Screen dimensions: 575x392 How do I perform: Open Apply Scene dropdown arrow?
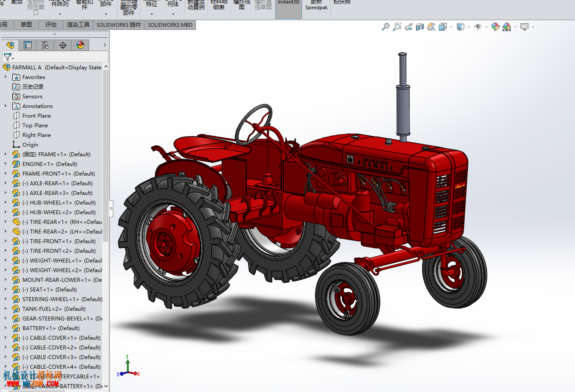(x=515, y=27)
